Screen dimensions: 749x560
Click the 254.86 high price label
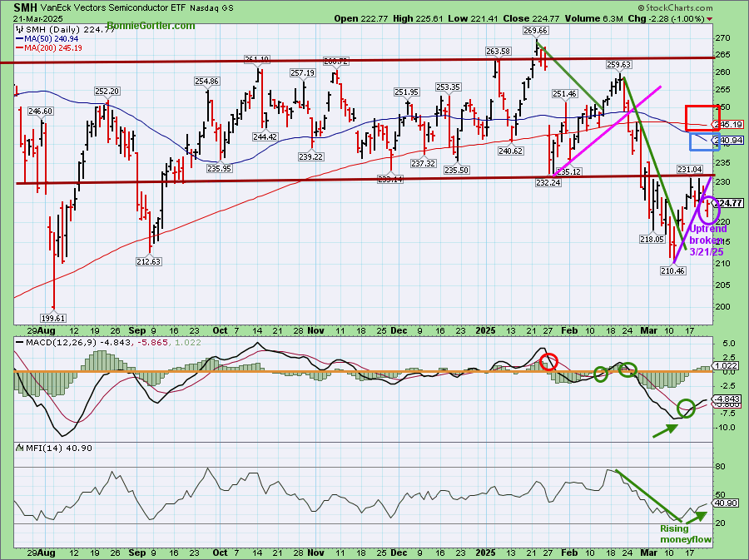[207, 82]
